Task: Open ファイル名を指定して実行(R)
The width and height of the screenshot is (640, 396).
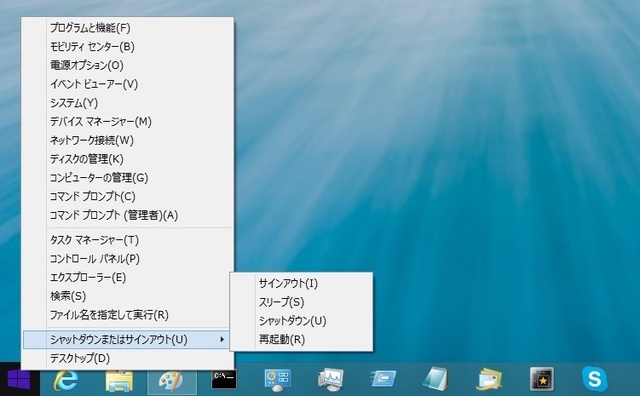Action: click(x=128, y=315)
